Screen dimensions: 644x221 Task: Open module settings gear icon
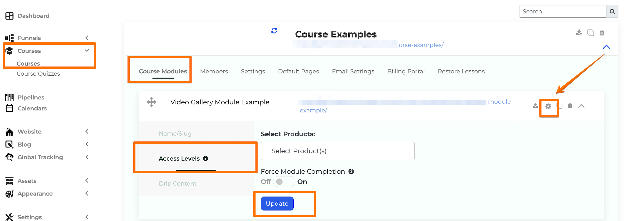(548, 106)
